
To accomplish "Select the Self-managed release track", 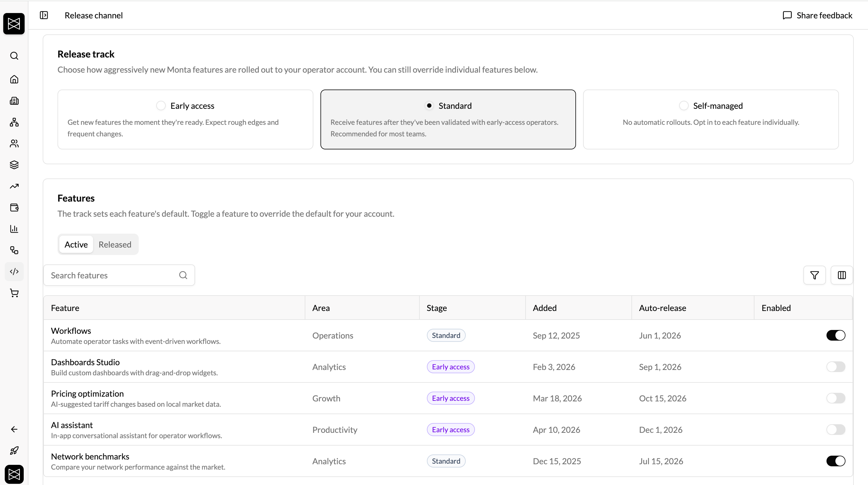I will [711, 119].
